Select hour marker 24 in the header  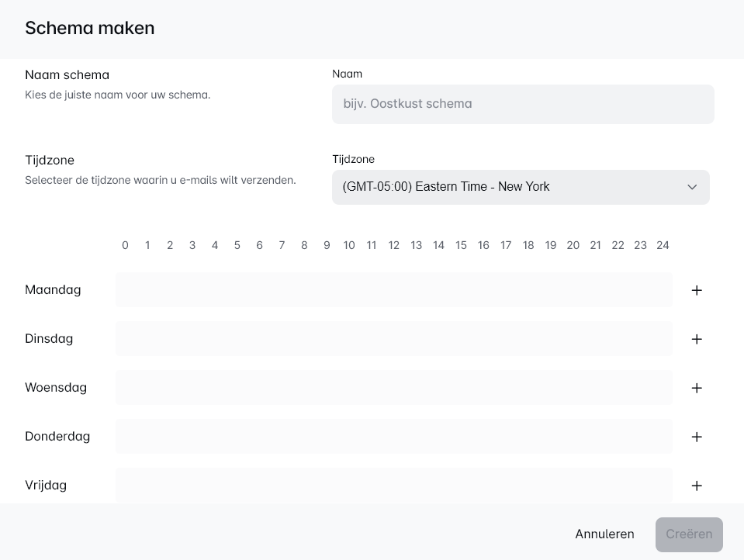[x=663, y=245]
